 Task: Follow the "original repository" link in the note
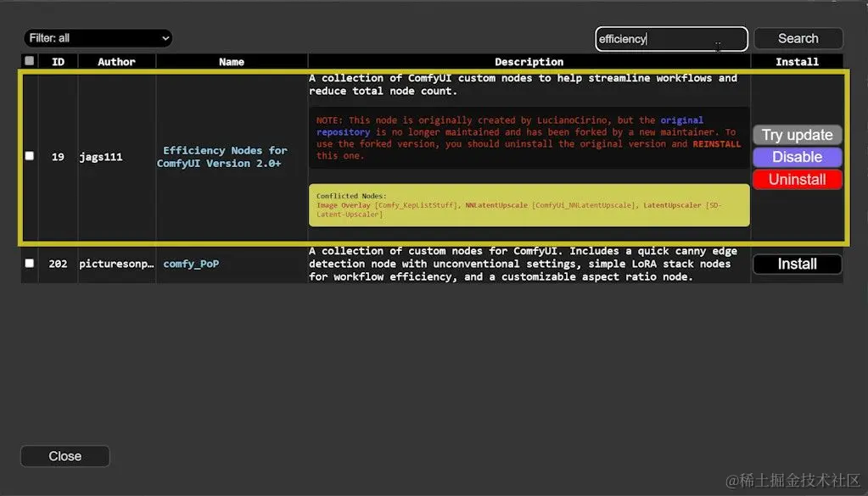coord(510,126)
